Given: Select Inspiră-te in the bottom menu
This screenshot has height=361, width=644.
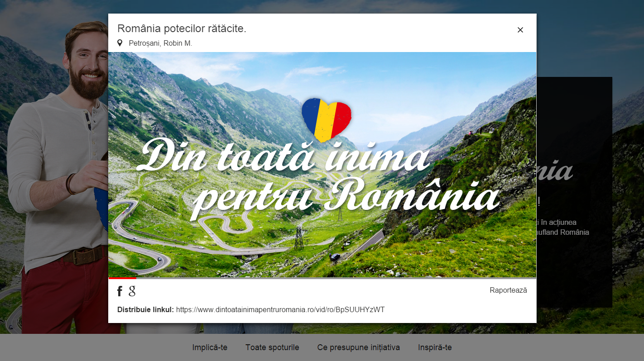Looking at the screenshot, I should (x=435, y=347).
